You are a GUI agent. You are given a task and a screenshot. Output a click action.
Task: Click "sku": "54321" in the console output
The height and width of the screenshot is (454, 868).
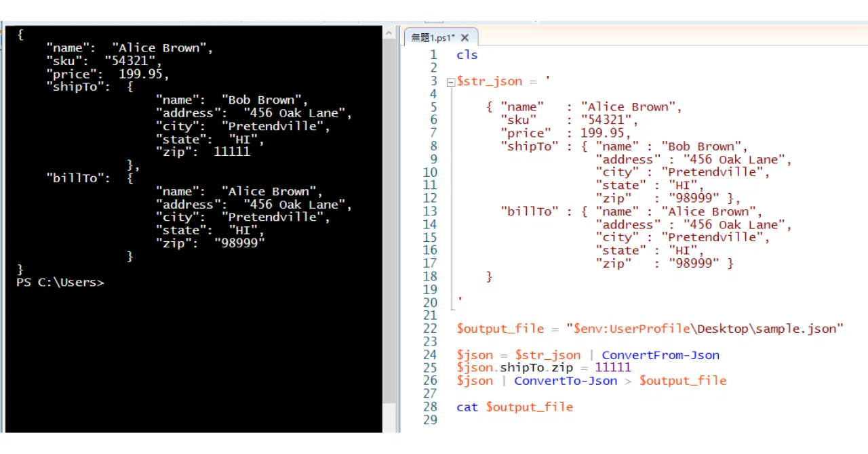(x=104, y=61)
